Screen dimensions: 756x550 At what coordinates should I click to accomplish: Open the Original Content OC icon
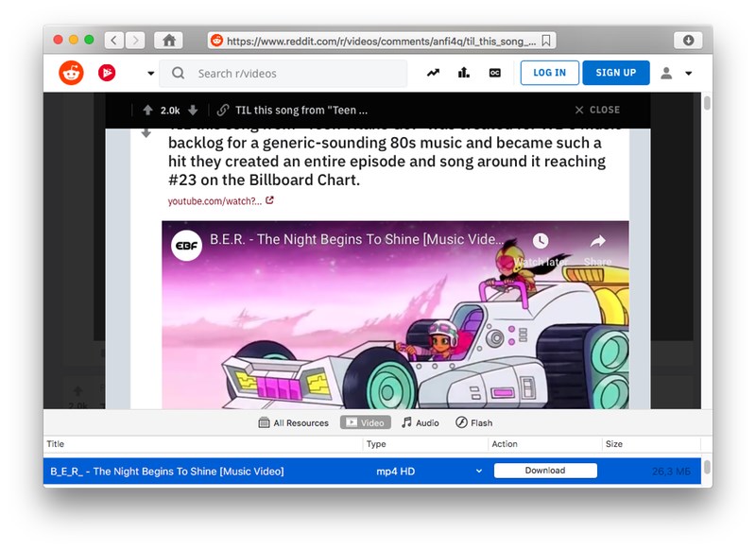tap(494, 73)
